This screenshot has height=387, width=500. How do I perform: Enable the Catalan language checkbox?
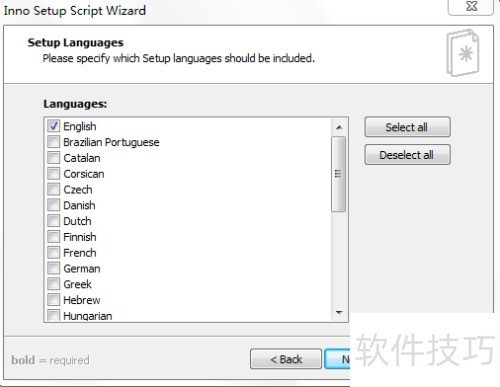(53, 158)
